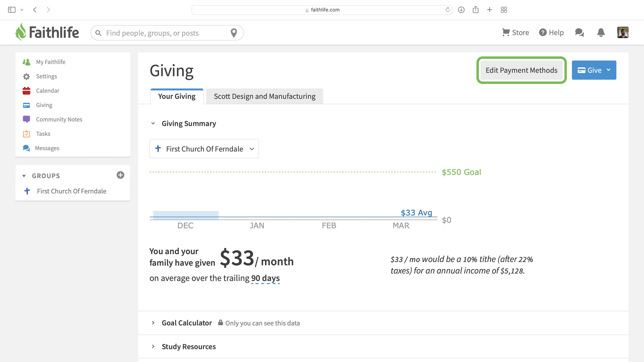This screenshot has width=644, height=362.
Task: Open My Faithlife from sidebar
Action: pyautogui.click(x=51, y=62)
